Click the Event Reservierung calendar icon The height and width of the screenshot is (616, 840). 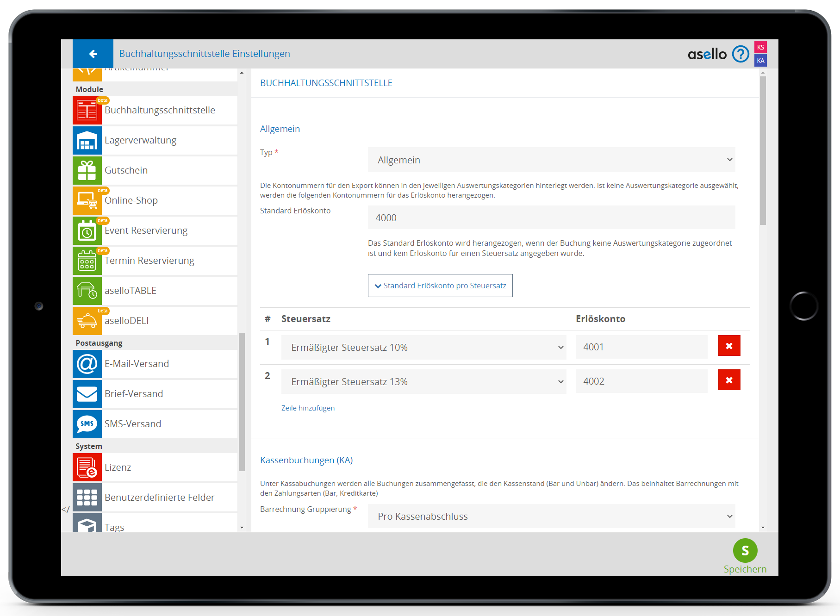(87, 231)
